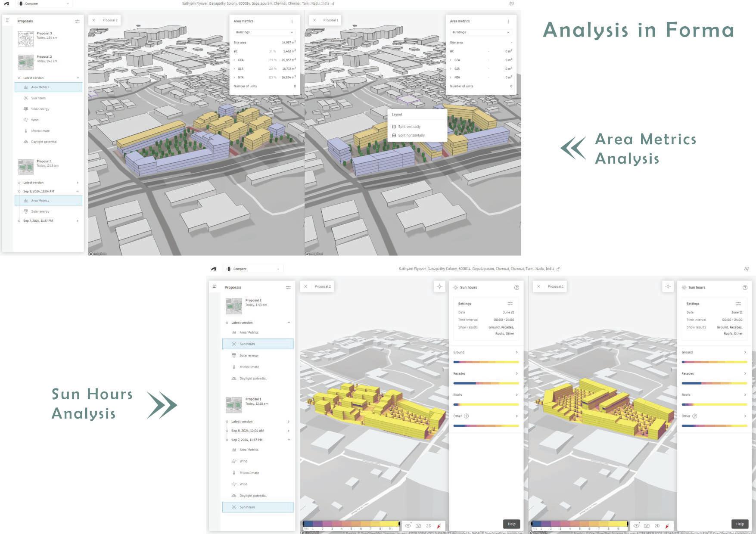This screenshot has width=756, height=534.
Task: Click camera snapshot icon in Proposal 2 toolbar
Action: [x=418, y=525]
